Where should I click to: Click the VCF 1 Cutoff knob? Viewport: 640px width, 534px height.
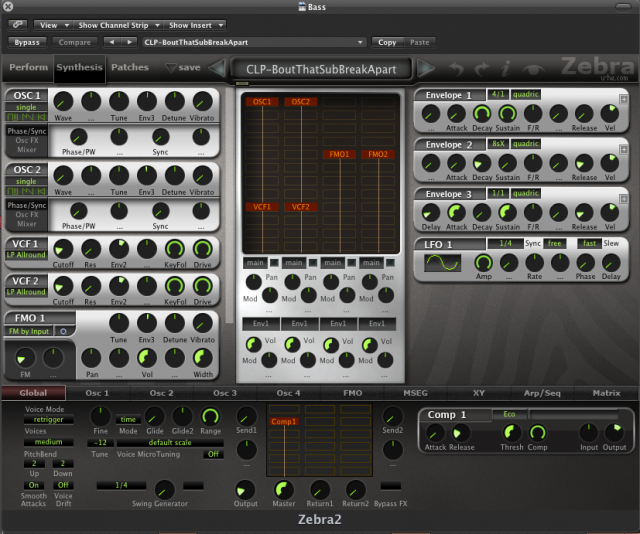pyautogui.click(x=63, y=249)
